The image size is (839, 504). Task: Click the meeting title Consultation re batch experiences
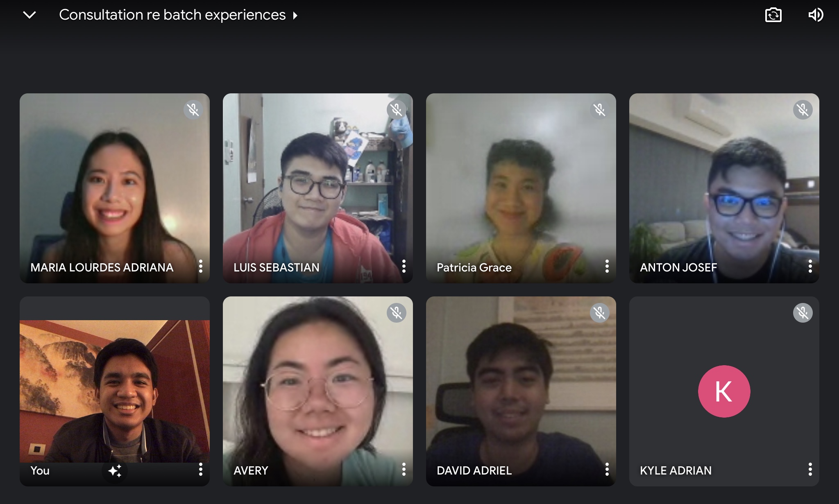[x=172, y=15]
